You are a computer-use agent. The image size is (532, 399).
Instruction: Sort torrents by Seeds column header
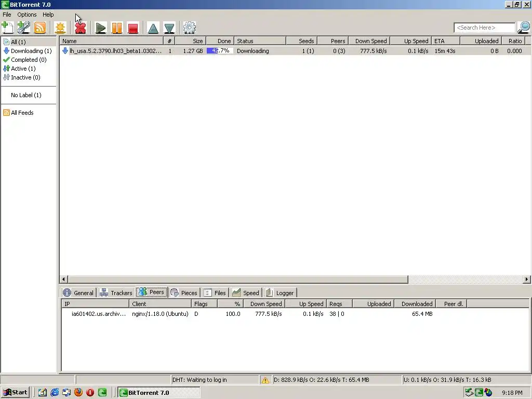coord(302,41)
